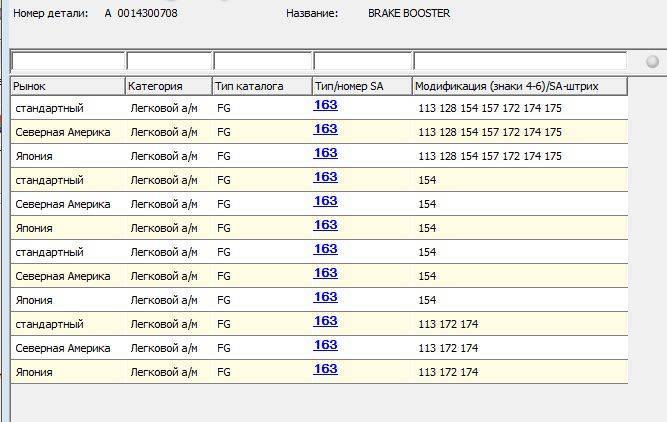
Task: Click the Категория column header
Action: pos(169,86)
